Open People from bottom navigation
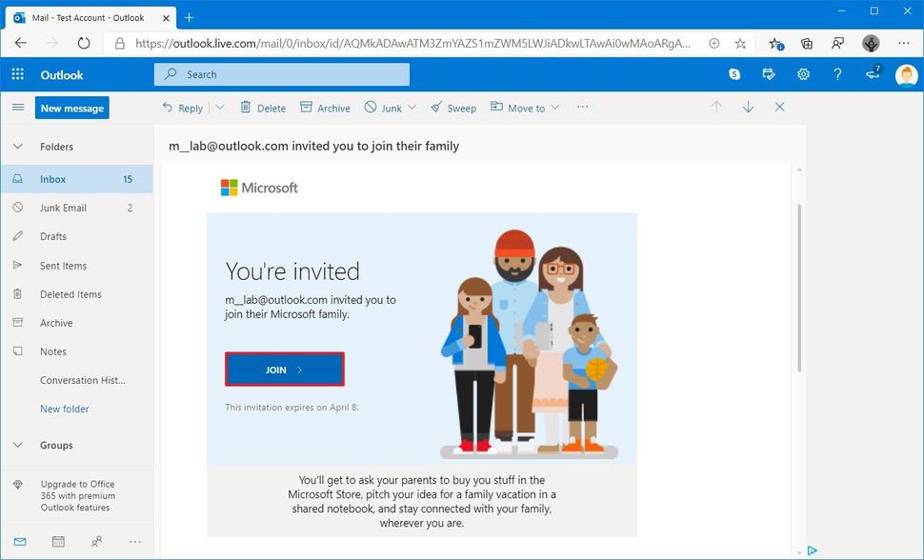 (94, 541)
